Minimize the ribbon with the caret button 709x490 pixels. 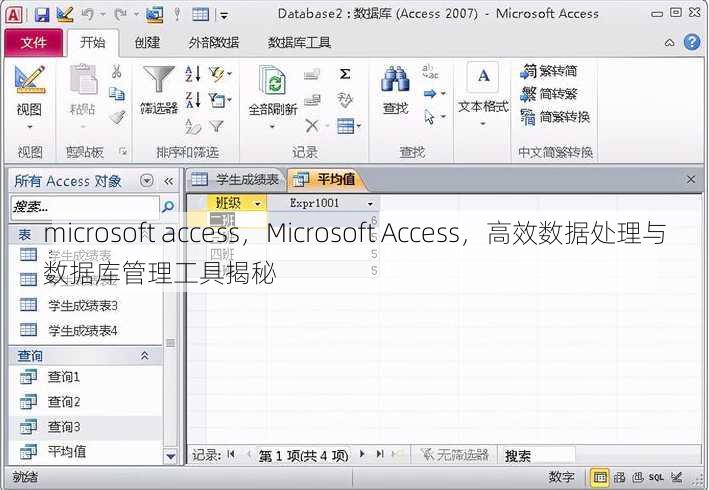[670, 43]
